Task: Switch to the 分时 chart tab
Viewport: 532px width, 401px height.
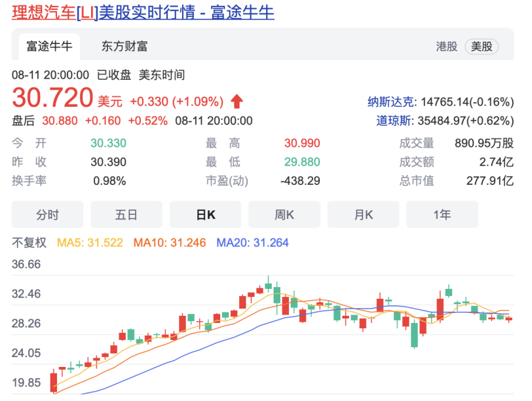Action: pos(47,215)
